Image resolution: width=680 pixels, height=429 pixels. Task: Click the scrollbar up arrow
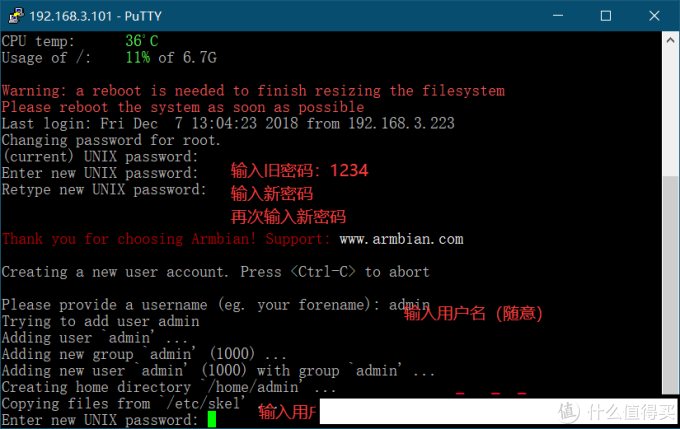tap(670, 40)
